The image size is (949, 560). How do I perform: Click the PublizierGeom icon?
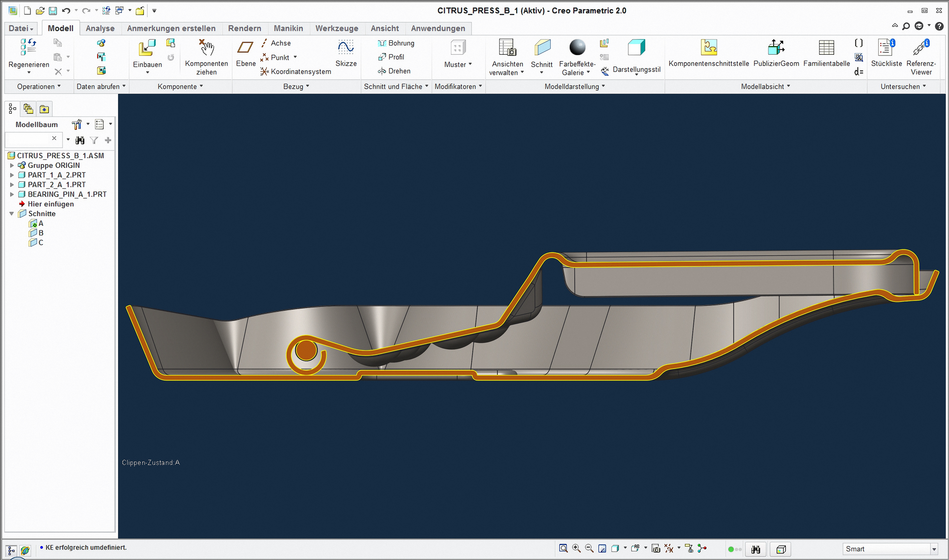click(x=776, y=47)
